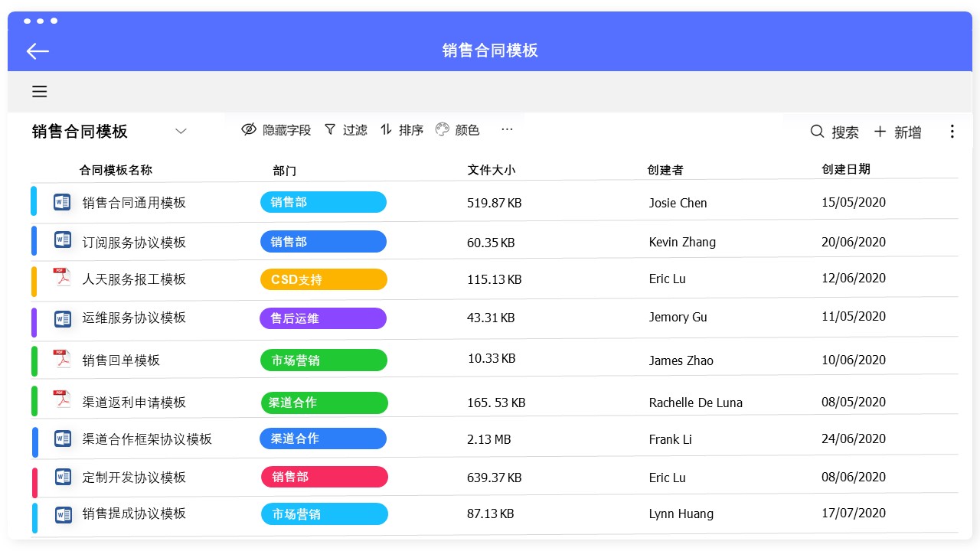This screenshot has width=980, height=551.
Task: Expand the 销售合同模板 view dropdown
Action: (x=181, y=132)
